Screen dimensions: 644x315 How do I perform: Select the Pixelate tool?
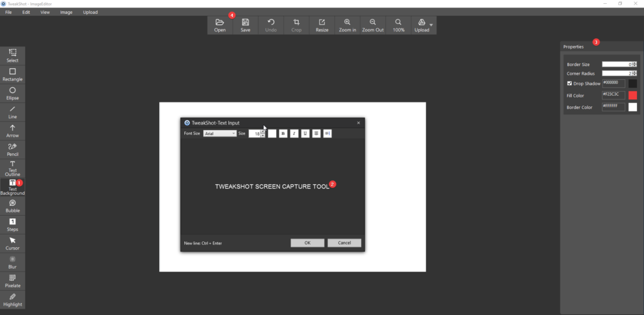coord(13,281)
